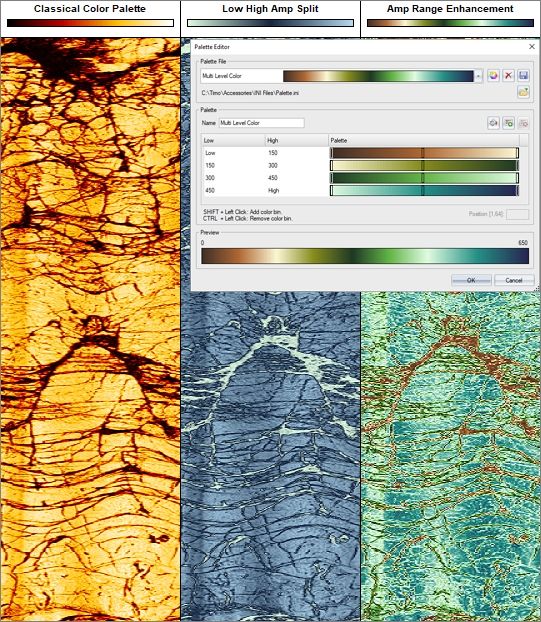Click the Amp Range Enhancement title
This screenshot has width=541, height=622.
450,9
